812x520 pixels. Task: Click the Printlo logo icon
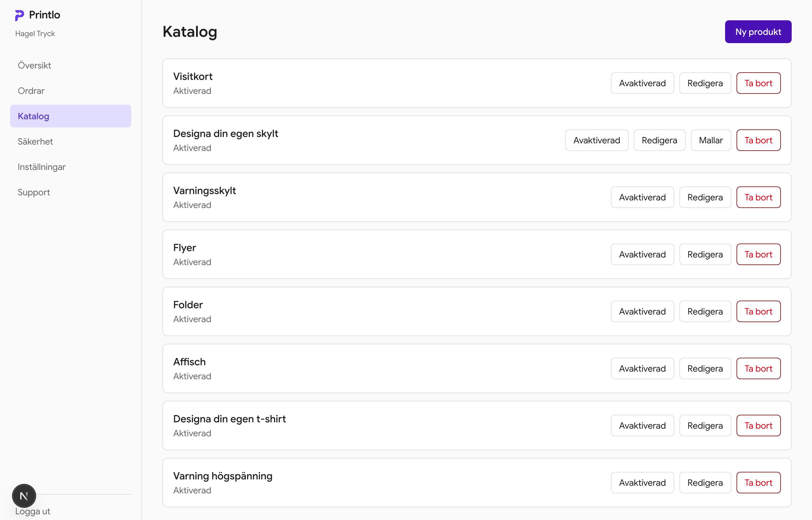click(x=20, y=15)
